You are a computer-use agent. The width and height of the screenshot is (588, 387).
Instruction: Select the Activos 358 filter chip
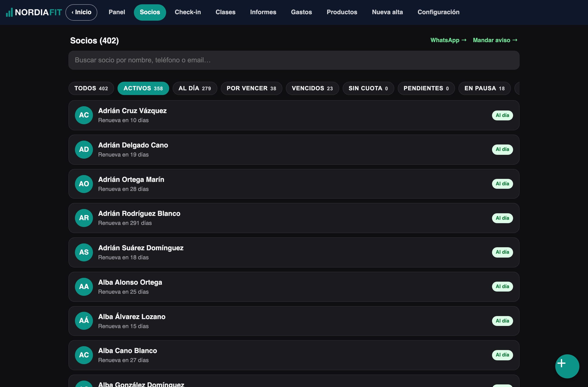pyautogui.click(x=143, y=88)
